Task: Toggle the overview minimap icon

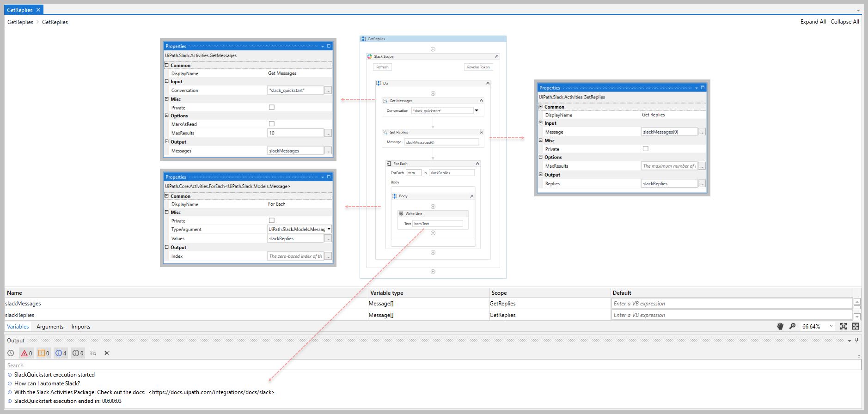Action: pos(856,326)
